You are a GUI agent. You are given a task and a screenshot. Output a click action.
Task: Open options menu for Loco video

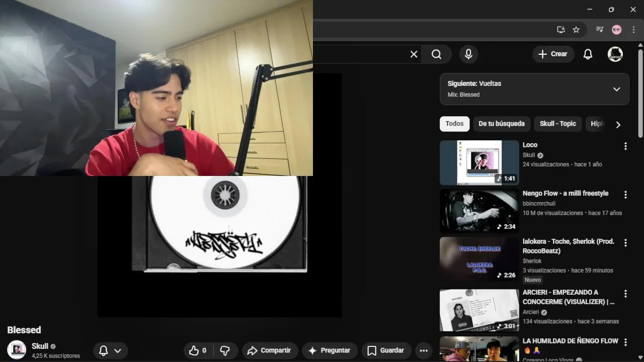pyautogui.click(x=625, y=146)
